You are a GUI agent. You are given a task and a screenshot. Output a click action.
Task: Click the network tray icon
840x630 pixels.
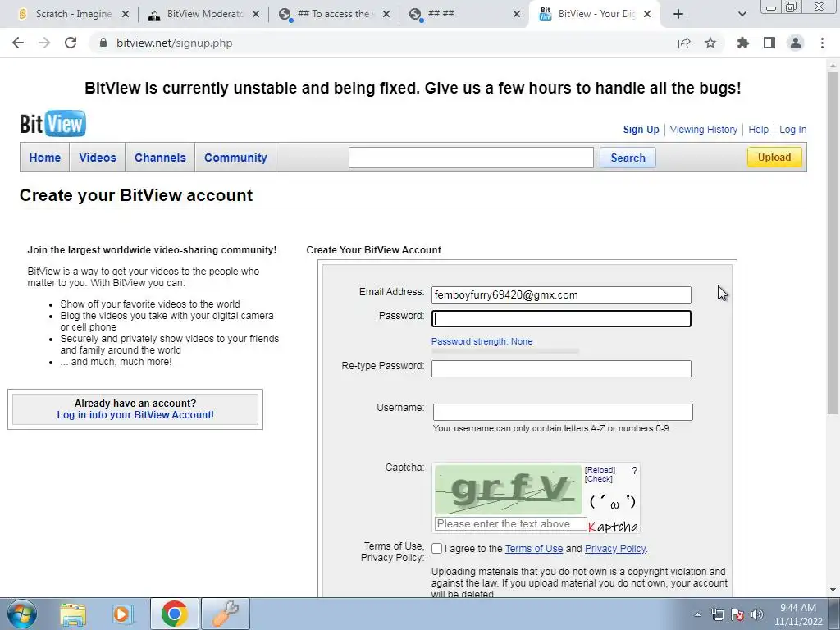click(x=717, y=615)
